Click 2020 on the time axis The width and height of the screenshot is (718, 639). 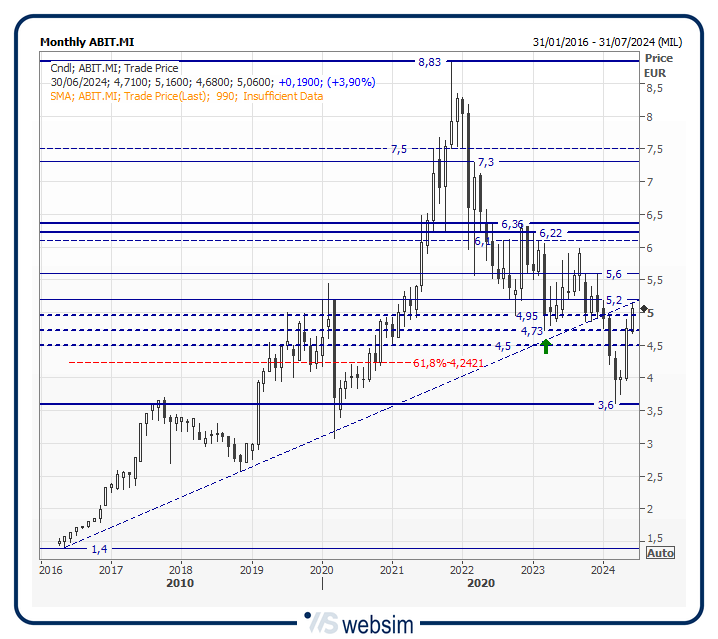click(x=321, y=570)
